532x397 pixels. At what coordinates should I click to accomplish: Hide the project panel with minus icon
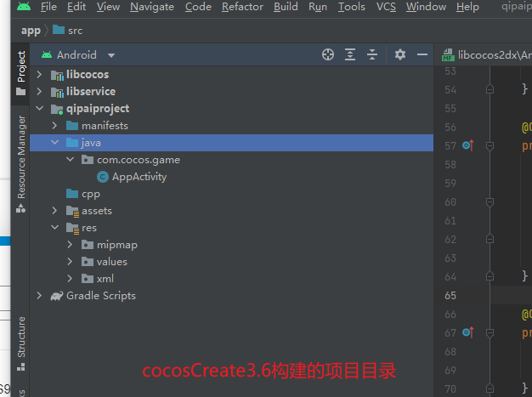422,54
